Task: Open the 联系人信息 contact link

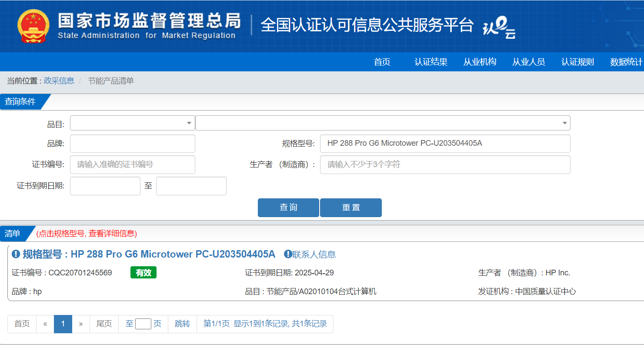Action: pyautogui.click(x=314, y=255)
